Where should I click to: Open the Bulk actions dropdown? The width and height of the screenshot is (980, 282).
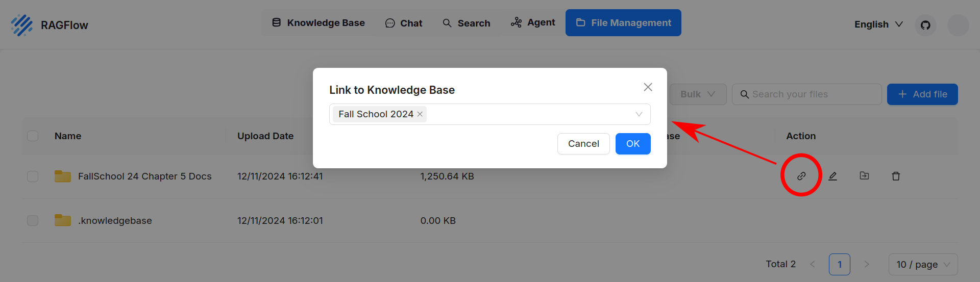coord(698,94)
